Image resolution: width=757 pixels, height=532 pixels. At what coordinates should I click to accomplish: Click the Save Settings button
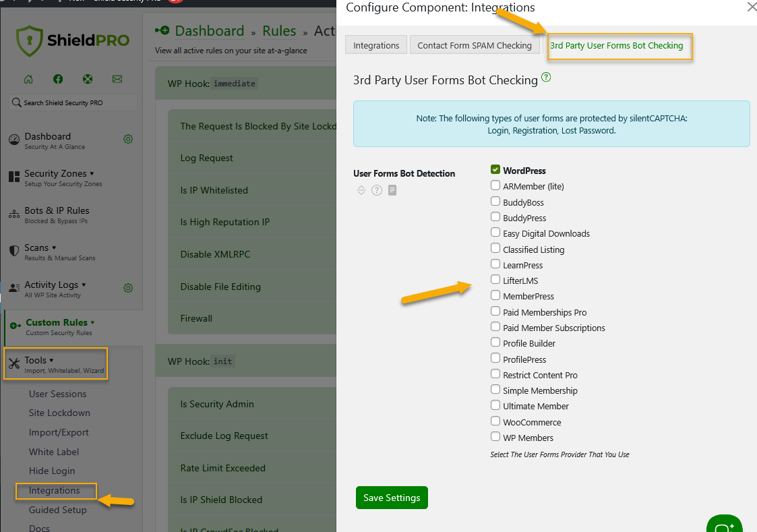click(x=392, y=498)
